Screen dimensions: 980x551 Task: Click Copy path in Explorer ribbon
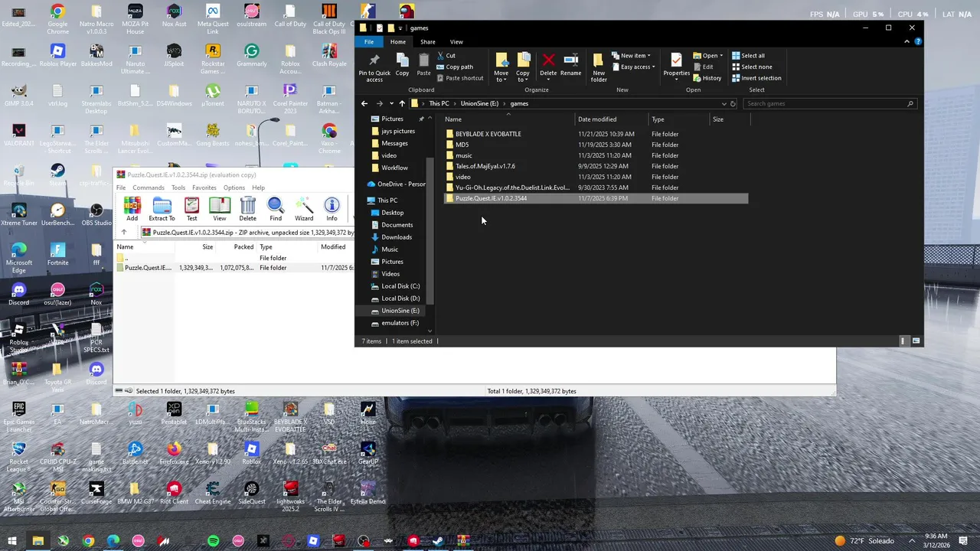(x=454, y=67)
